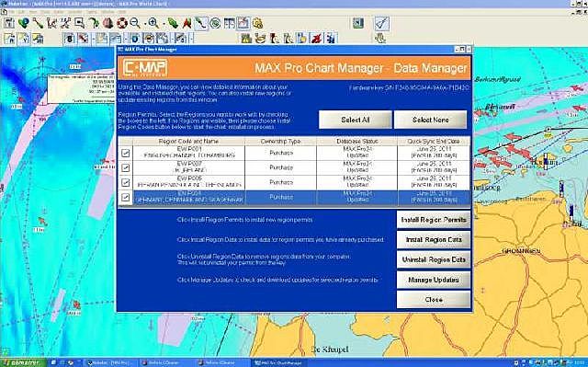The width and height of the screenshot is (588, 367).
Task: Click the red arrow marker toolbar icon
Action: pos(187,23)
